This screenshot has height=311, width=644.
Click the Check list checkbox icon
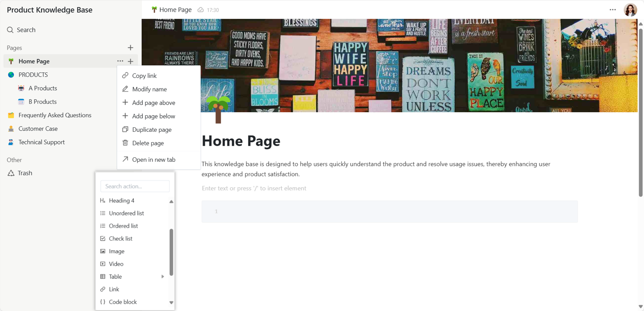tap(103, 239)
